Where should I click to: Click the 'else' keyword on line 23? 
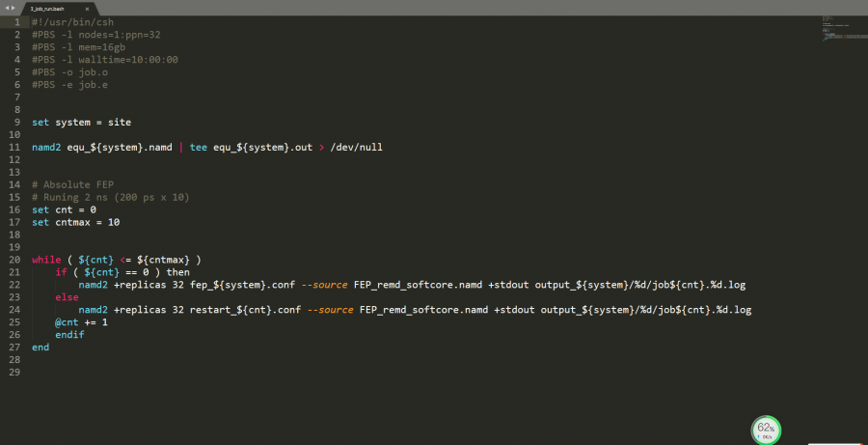tap(67, 297)
